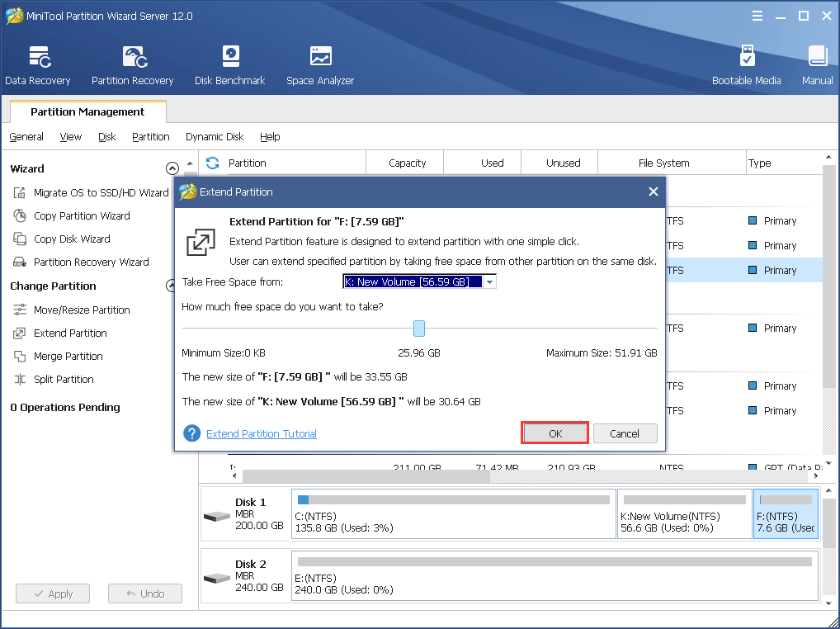Click the free space slider handle
840x629 pixels.
(419, 329)
